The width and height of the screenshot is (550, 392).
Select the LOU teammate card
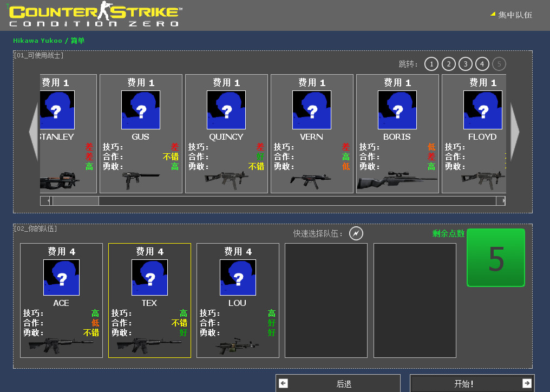(x=238, y=300)
